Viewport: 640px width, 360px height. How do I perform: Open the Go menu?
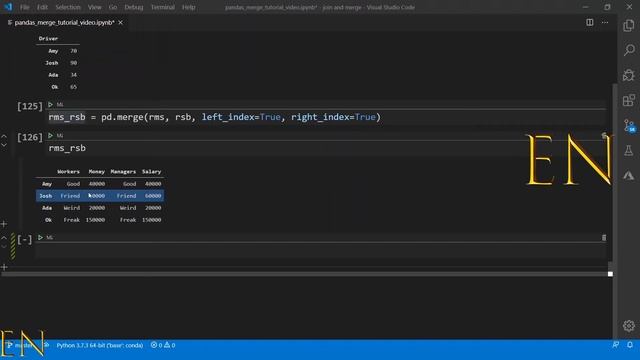(113, 7)
